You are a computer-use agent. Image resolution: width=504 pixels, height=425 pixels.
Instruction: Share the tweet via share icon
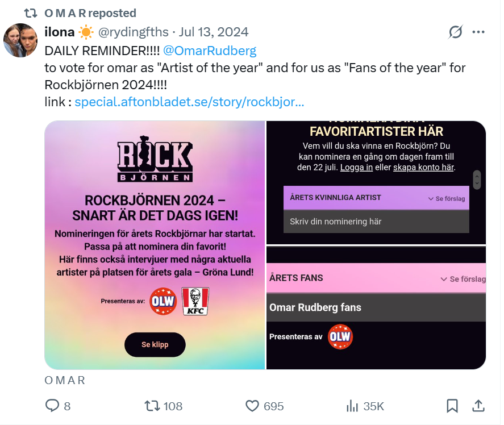pyautogui.click(x=478, y=406)
